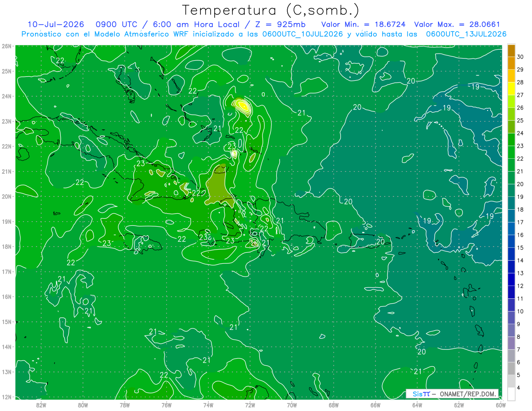
Task: Click the white swatch at color scale bottom
Action: pyautogui.click(x=511, y=393)
